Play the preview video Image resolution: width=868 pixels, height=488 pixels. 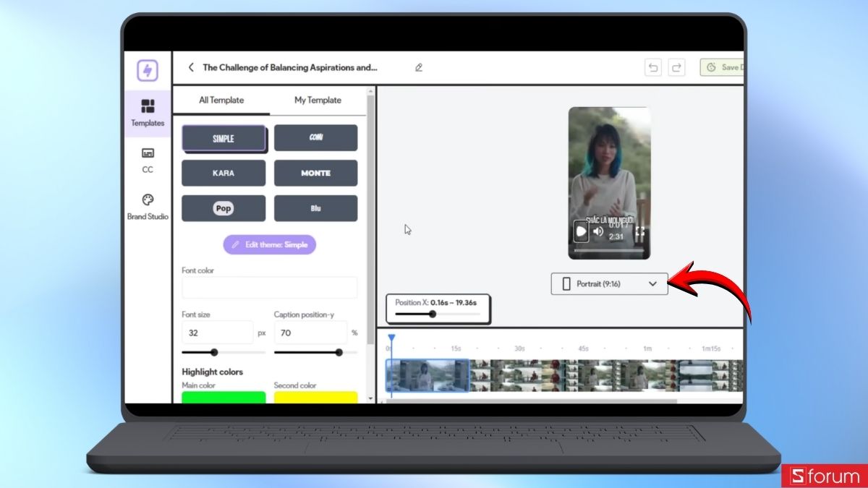pyautogui.click(x=580, y=231)
